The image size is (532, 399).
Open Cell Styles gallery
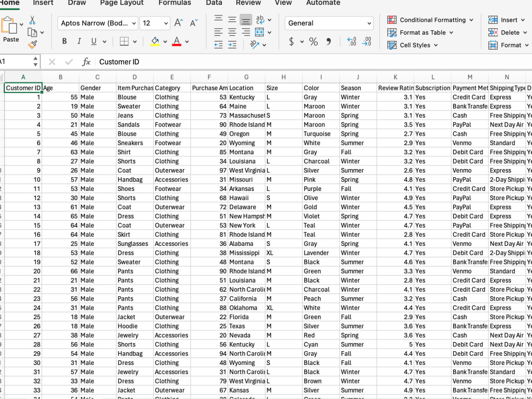(412, 45)
